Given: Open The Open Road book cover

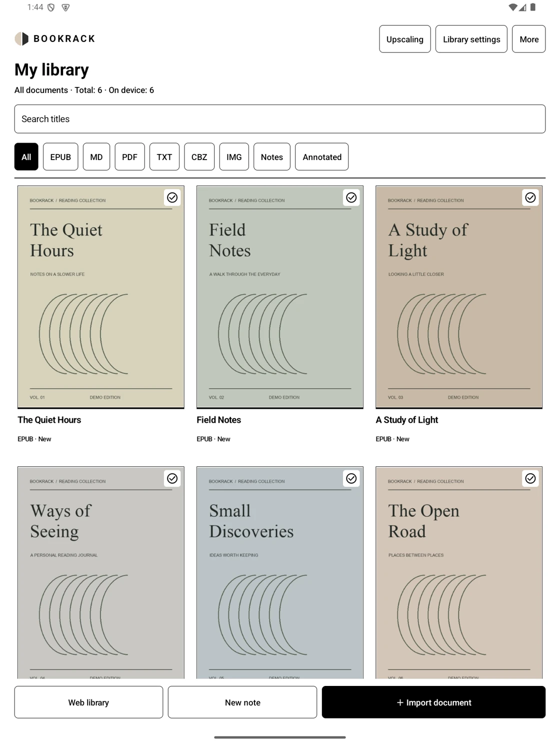Looking at the screenshot, I should click(459, 572).
